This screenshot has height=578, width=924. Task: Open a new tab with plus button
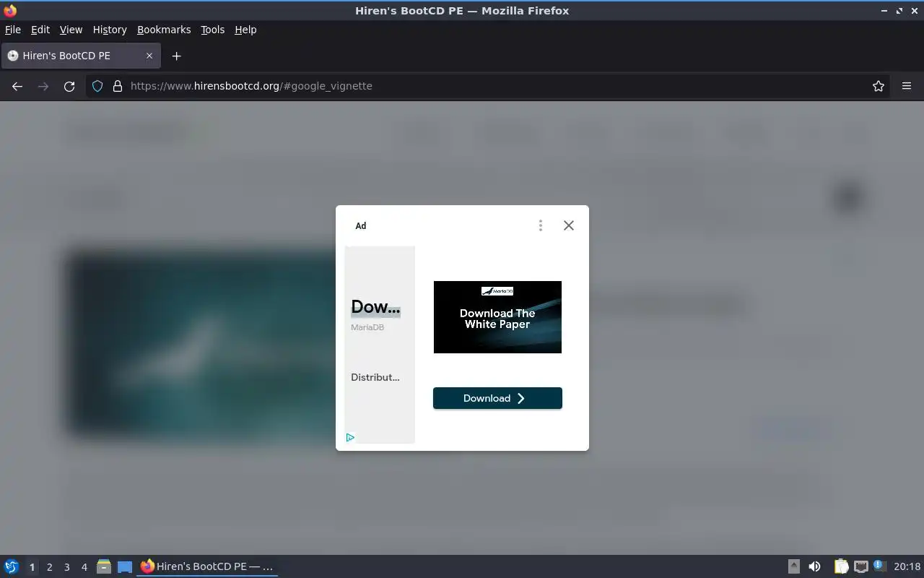pyautogui.click(x=176, y=56)
